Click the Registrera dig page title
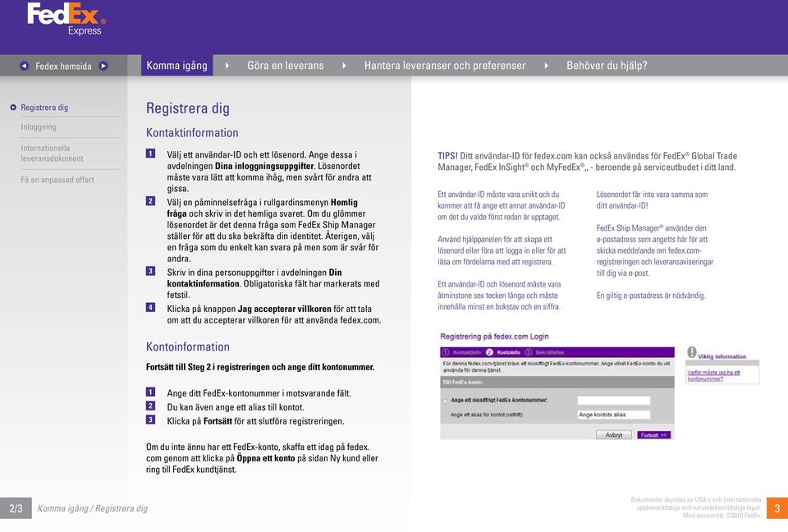Viewport: 788px width, 532px height. coord(187,108)
